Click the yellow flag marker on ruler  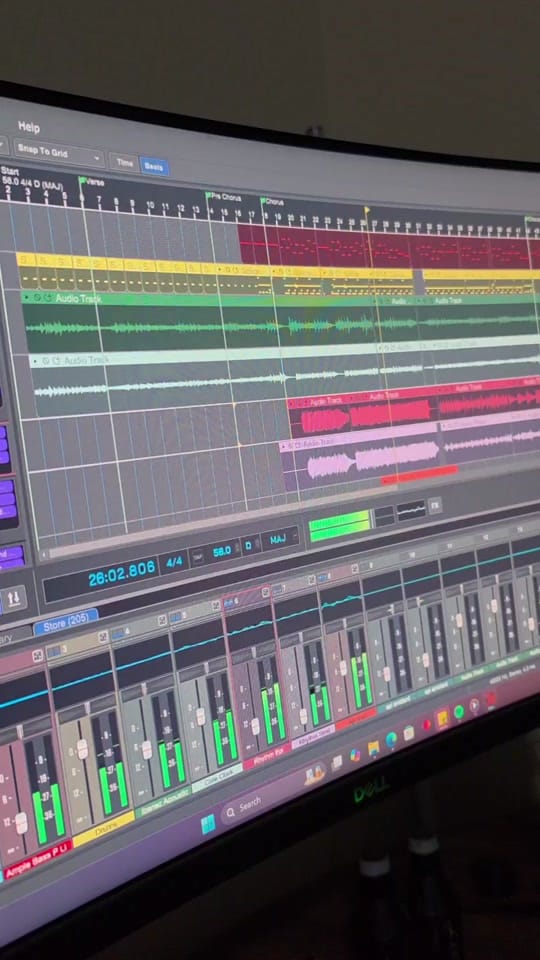pos(367,210)
